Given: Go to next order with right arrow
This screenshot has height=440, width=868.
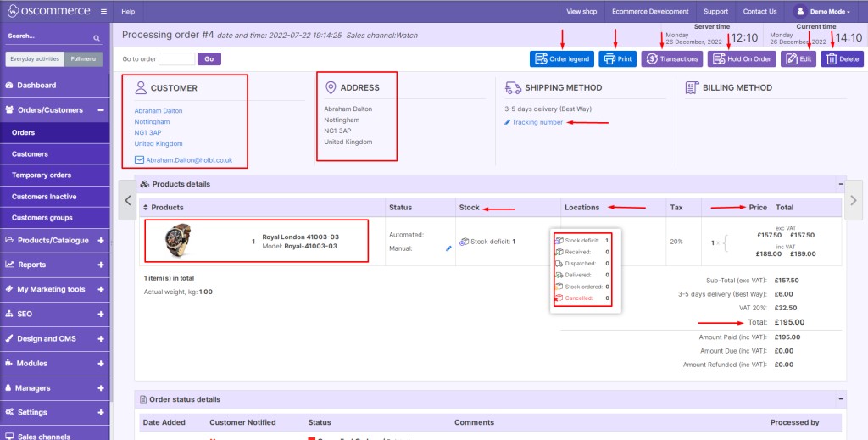Looking at the screenshot, I should (853, 200).
